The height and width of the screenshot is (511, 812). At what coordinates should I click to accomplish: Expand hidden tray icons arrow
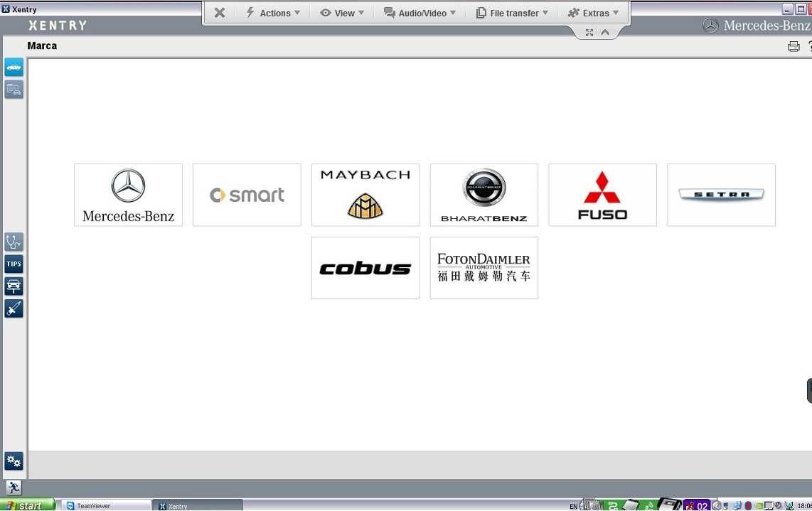[717, 506]
